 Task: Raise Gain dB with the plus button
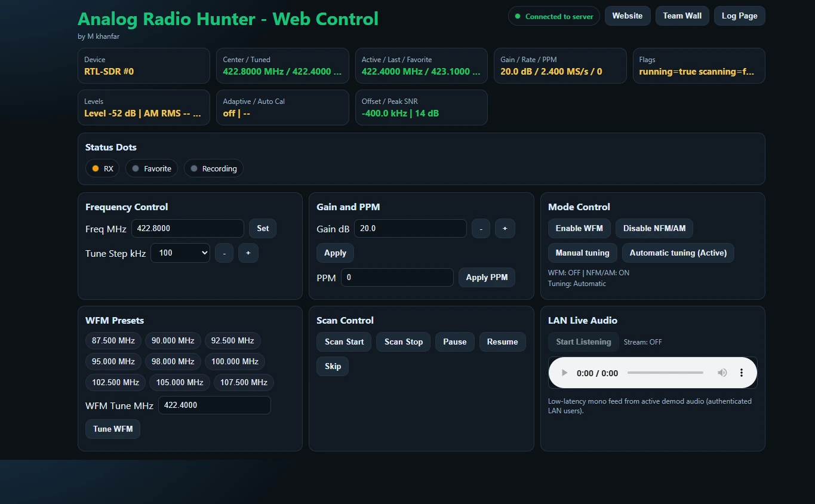pyautogui.click(x=505, y=229)
